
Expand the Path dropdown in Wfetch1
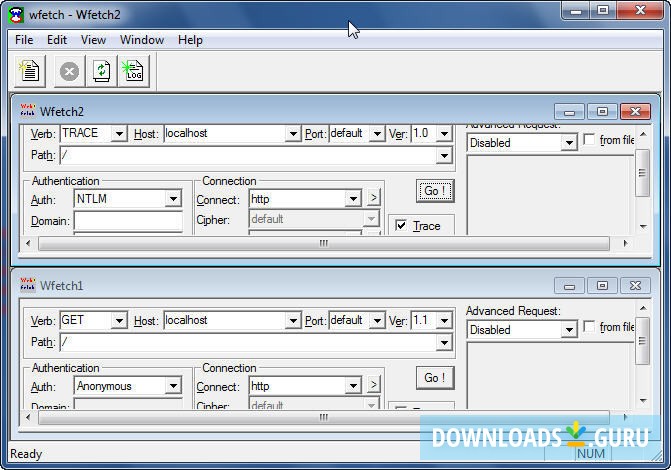[x=445, y=342]
